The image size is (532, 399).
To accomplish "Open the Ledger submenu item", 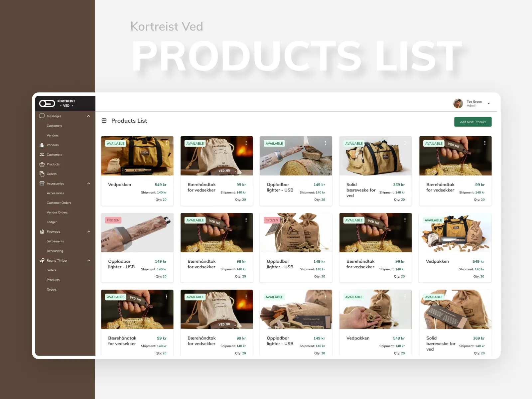I will [52, 222].
